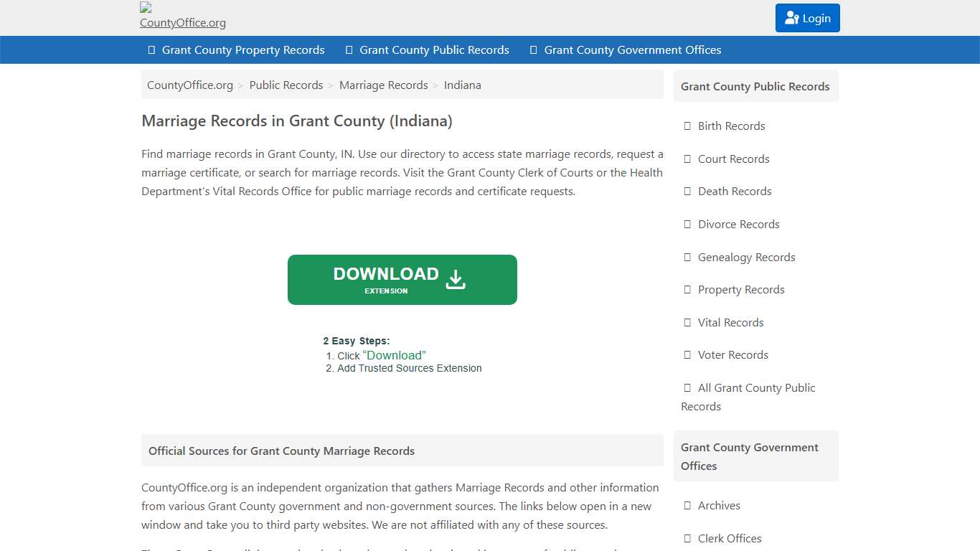
Task: Select the Archives icon in government offices
Action: tap(687, 505)
